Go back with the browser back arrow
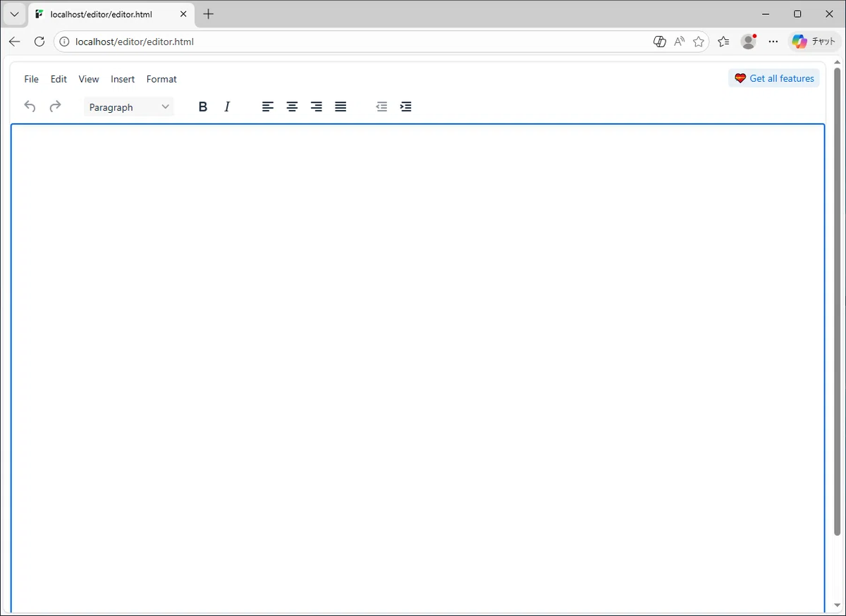This screenshot has height=616, width=846. point(15,42)
